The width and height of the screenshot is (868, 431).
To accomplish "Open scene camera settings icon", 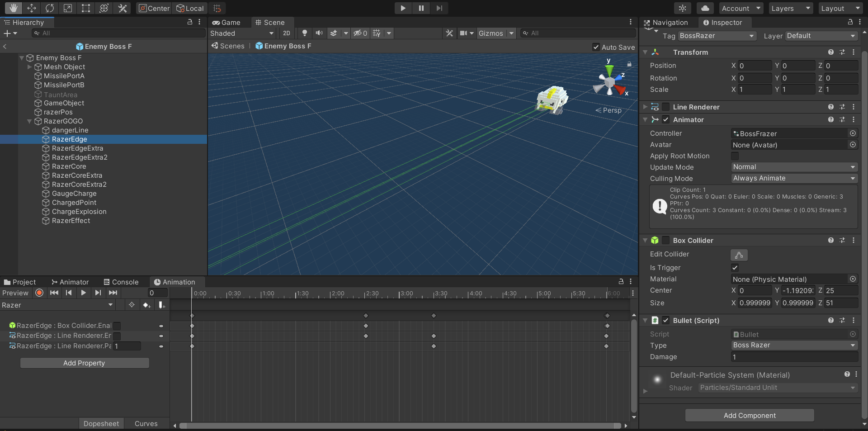I will pos(463,33).
